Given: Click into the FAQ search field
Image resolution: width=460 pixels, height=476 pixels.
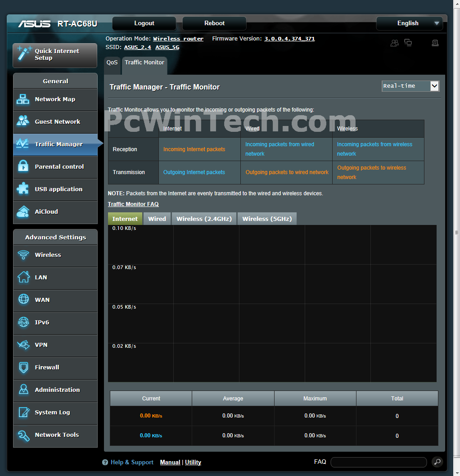Looking at the screenshot, I should 379,462.
